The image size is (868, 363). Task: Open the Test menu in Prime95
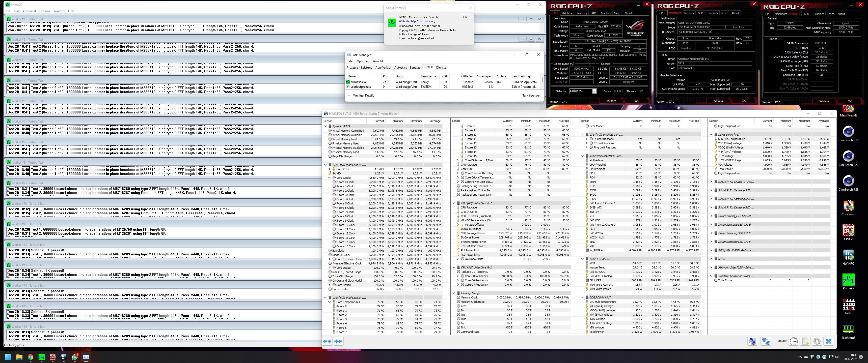click(x=8, y=11)
